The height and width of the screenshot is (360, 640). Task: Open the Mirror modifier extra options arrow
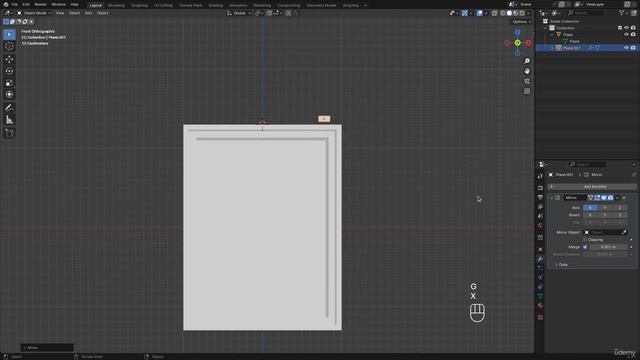click(617, 198)
